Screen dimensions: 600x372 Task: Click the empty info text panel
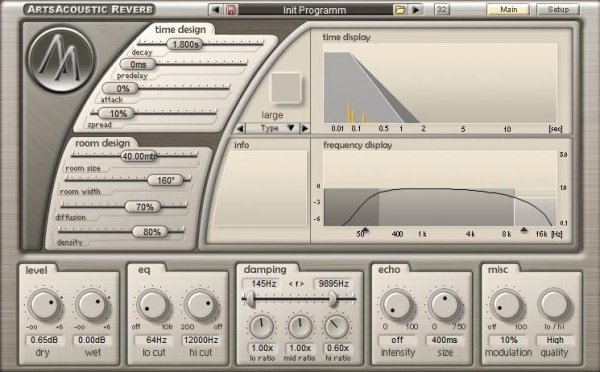coord(260,188)
